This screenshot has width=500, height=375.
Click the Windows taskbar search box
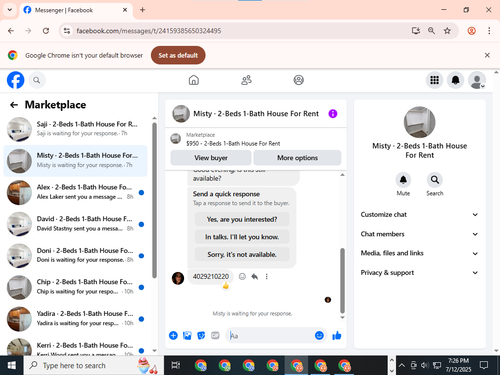pos(93,366)
